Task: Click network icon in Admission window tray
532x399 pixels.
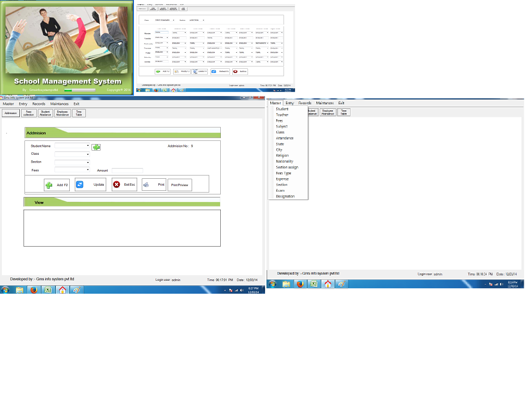Action: [x=236, y=290]
